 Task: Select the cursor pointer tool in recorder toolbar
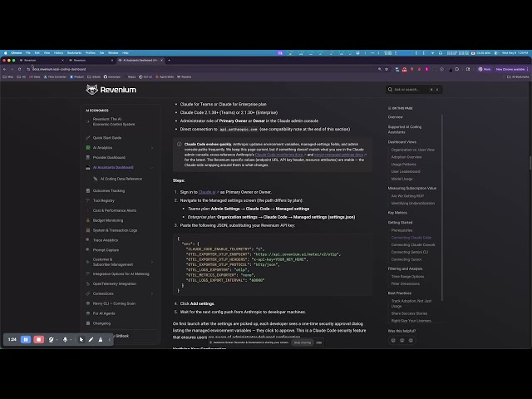click(81, 339)
